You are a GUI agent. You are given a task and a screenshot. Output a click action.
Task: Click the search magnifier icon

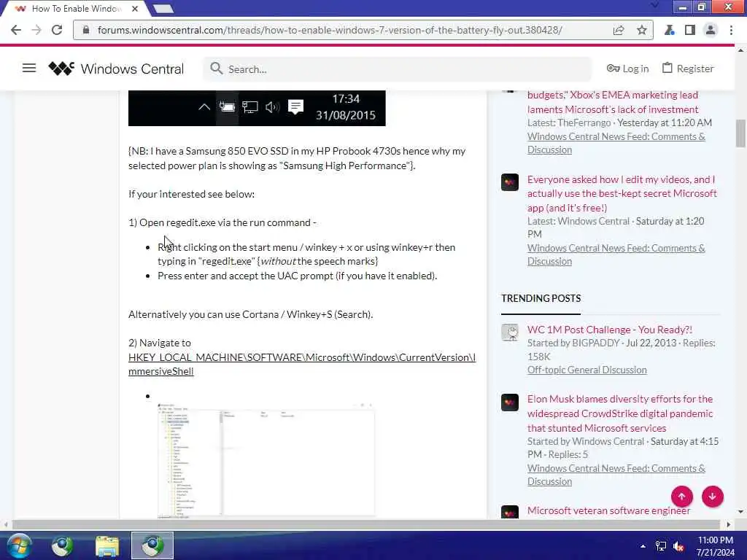click(216, 69)
